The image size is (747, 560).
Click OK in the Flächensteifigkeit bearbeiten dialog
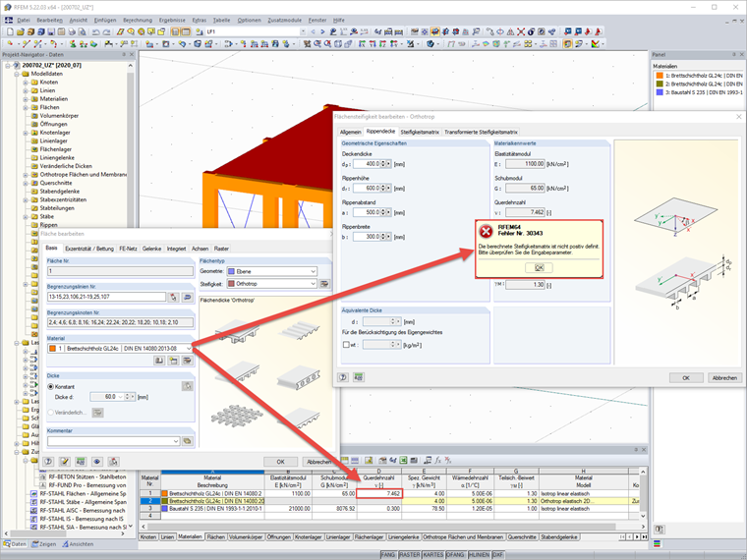click(686, 377)
